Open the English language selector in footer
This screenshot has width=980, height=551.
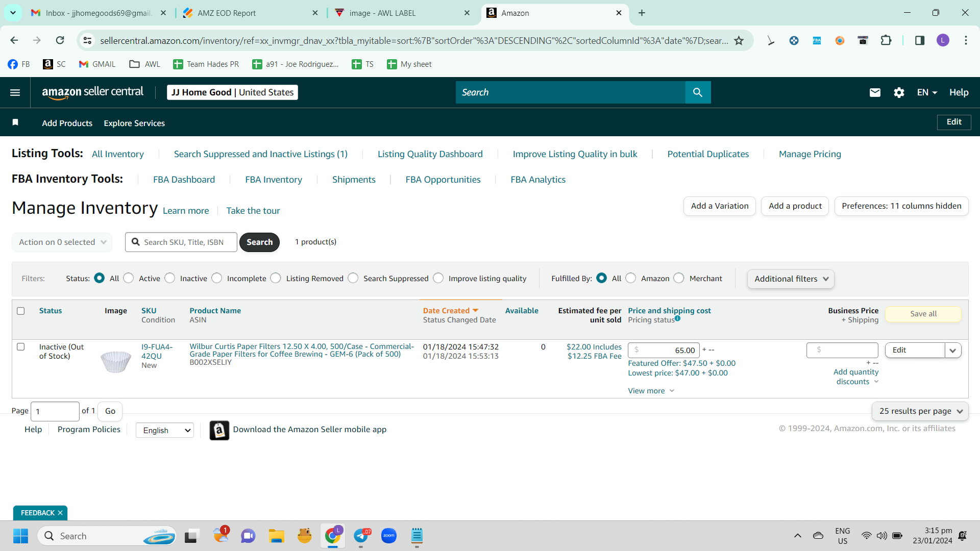165,430
